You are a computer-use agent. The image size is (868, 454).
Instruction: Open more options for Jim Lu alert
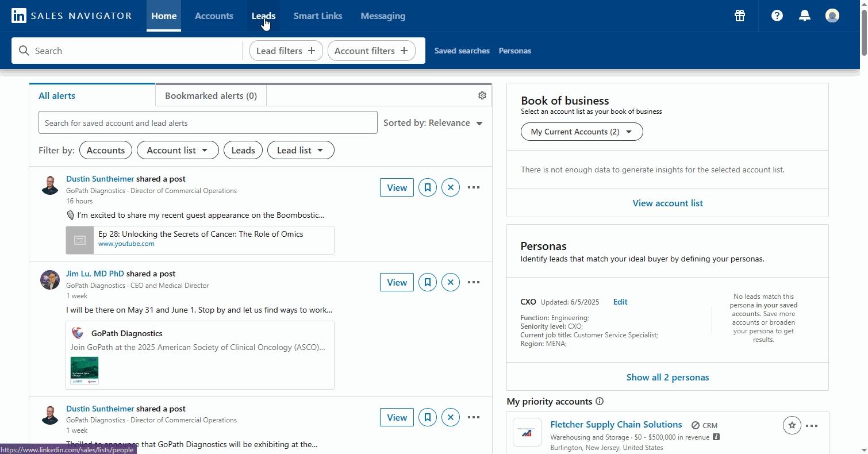pyautogui.click(x=474, y=282)
